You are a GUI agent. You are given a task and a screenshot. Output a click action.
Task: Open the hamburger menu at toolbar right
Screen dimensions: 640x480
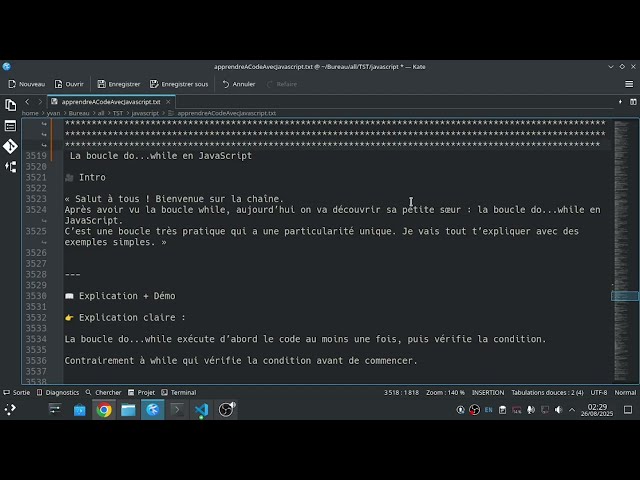[x=629, y=84]
